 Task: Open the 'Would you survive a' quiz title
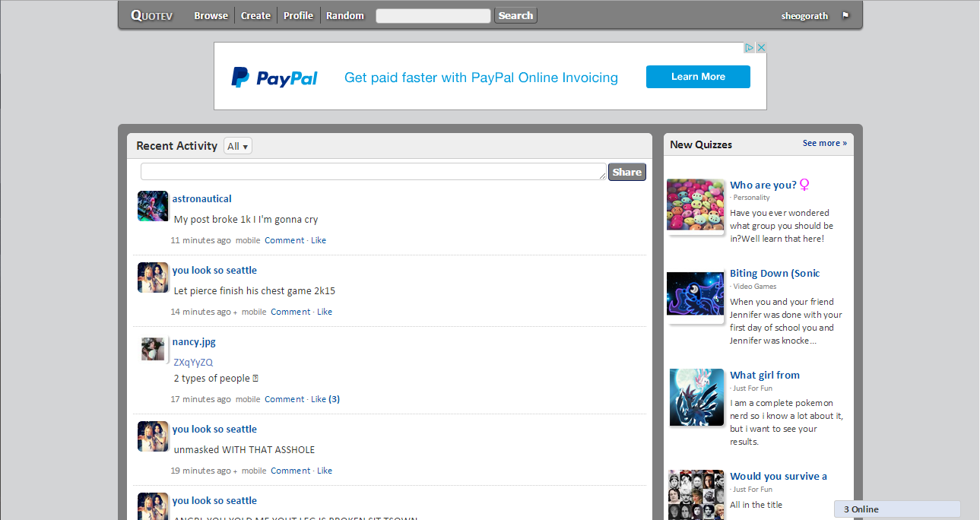click(779, 476)
